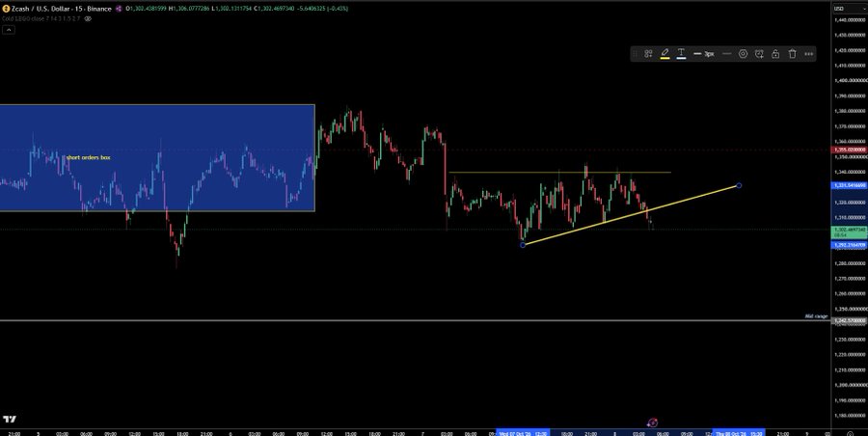Click the blue 1,292 trendline price label

coord(849,244)
